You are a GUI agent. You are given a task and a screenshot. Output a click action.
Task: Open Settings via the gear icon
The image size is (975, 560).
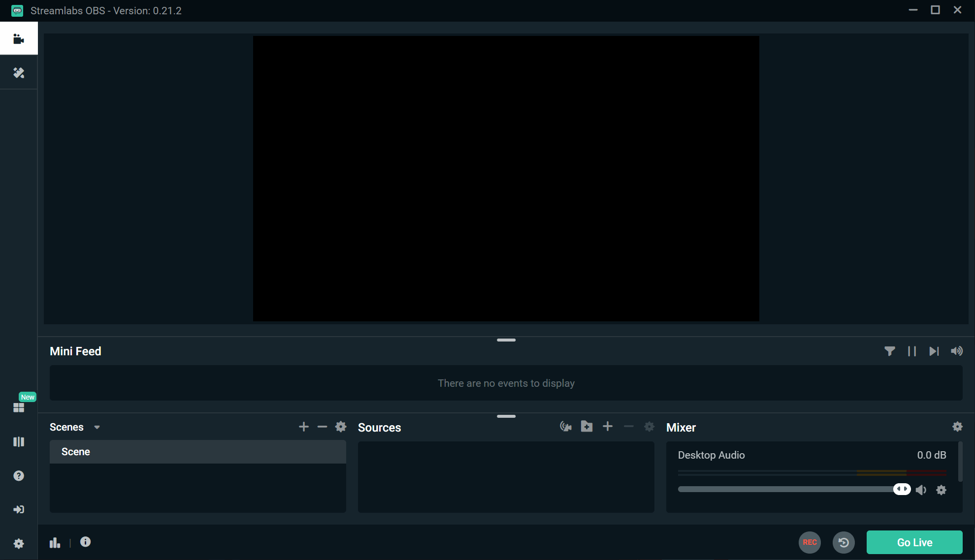[x=19, y=543]
